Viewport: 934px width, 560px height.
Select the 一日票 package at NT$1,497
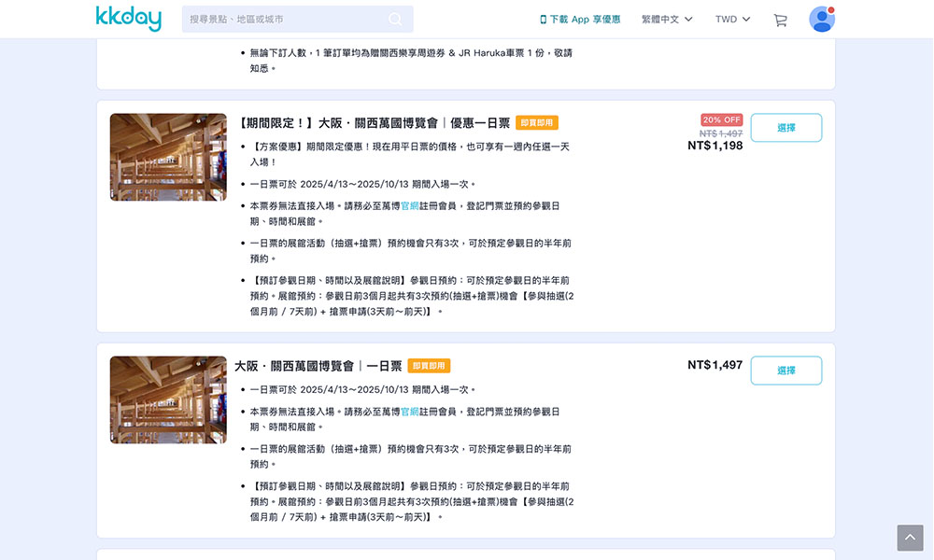786,371
